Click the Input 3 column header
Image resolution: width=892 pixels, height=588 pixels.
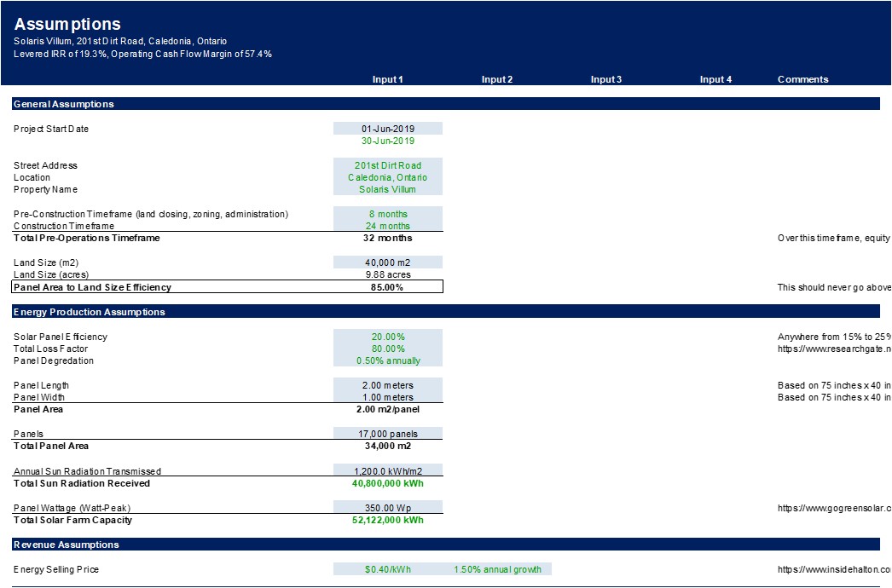(x=606, y=79)
